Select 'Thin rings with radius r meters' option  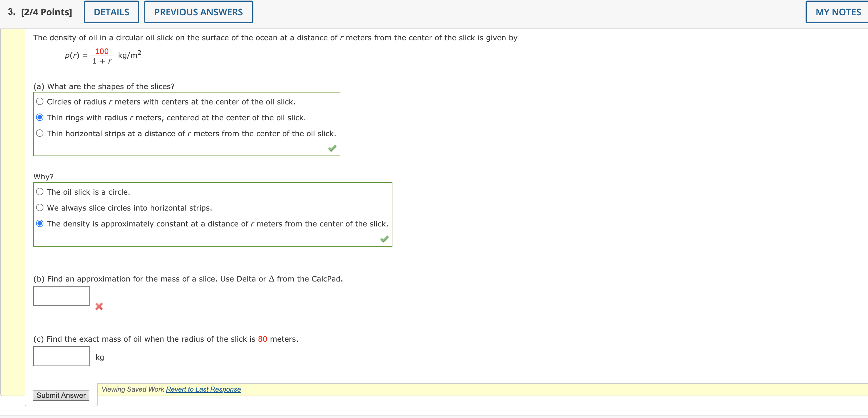pyautogui.click(x=40, y=116)
